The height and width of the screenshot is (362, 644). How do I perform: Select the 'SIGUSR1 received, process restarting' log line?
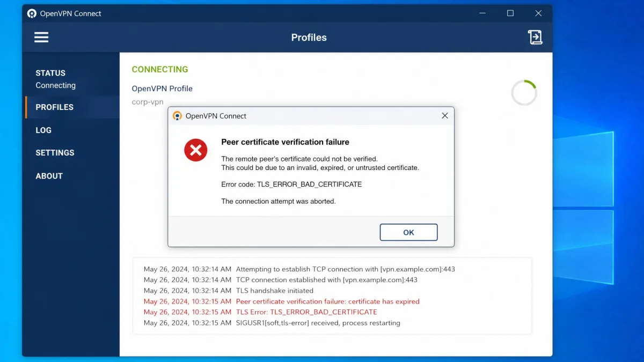(x=272, y=323)
